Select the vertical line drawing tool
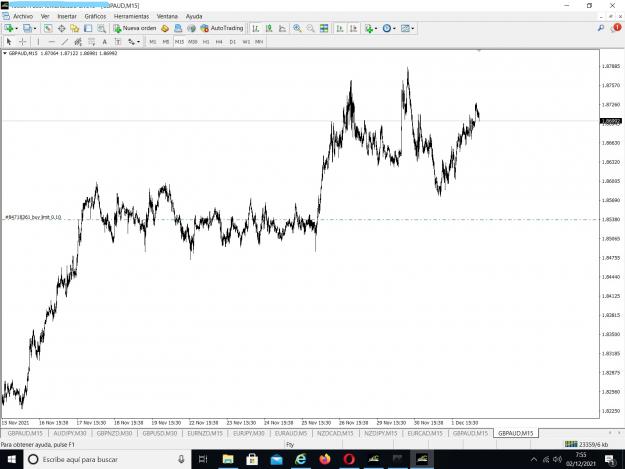 [38, 41]
